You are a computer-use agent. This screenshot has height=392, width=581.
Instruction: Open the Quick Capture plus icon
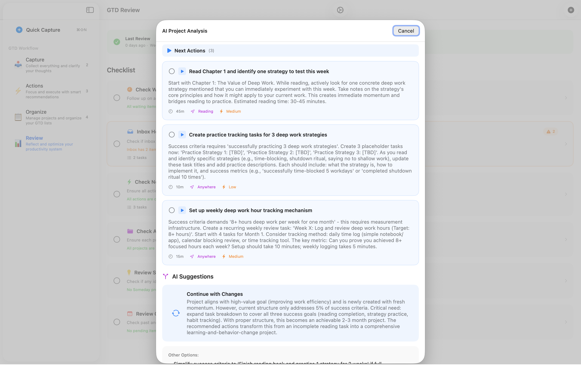19,30
